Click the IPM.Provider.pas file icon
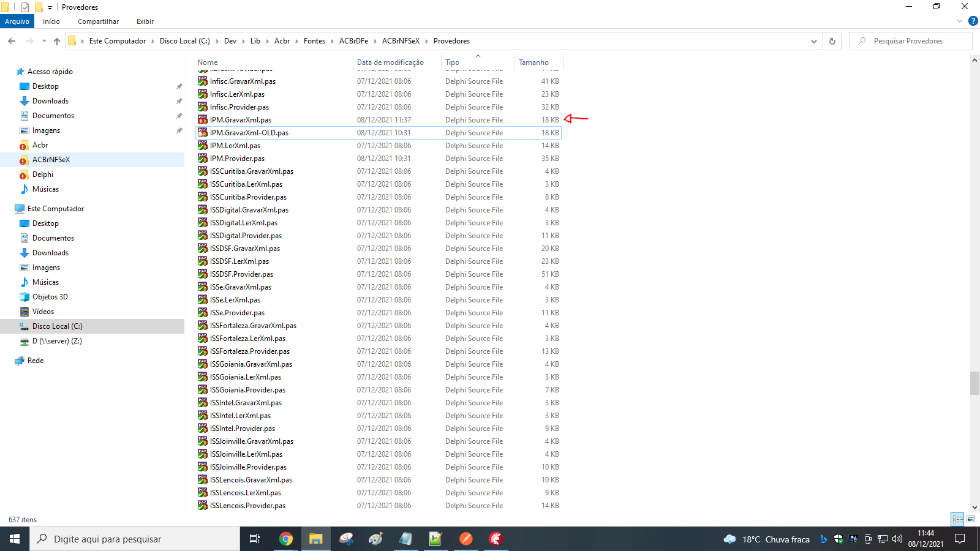This screenshot has width=980, height=551. tap(203, 159)
